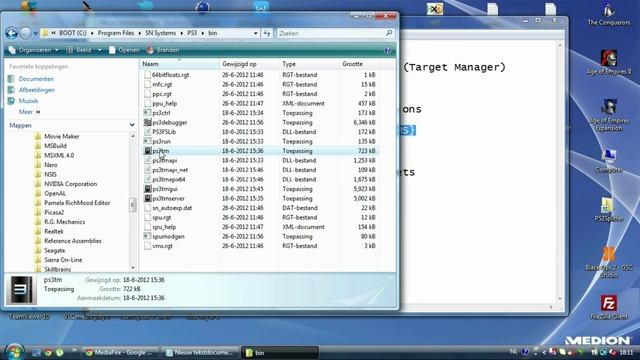Image resolution: width=640 pixels, height=360 pixels.
Task: Select PS3 breadcrumb in address bar
Action: 192,33
